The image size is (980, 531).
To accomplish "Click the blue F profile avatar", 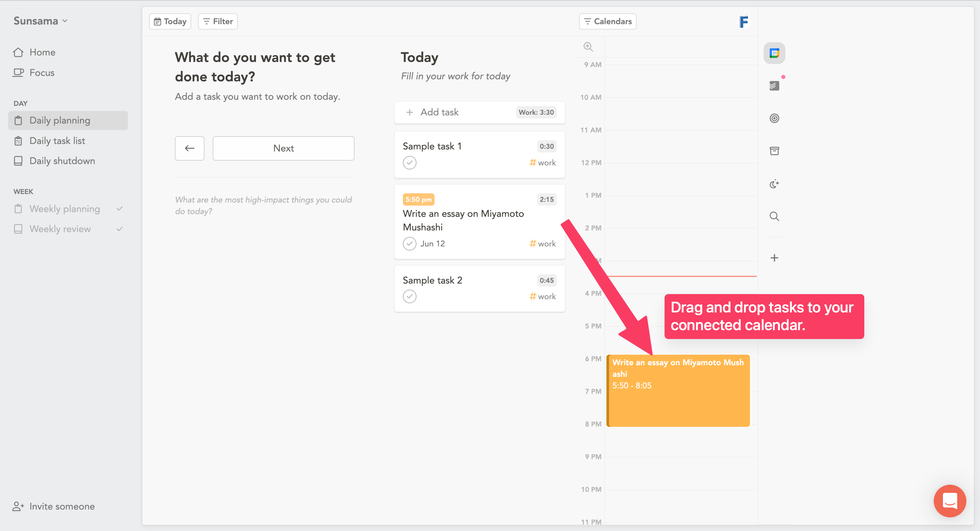I will 744,22.
